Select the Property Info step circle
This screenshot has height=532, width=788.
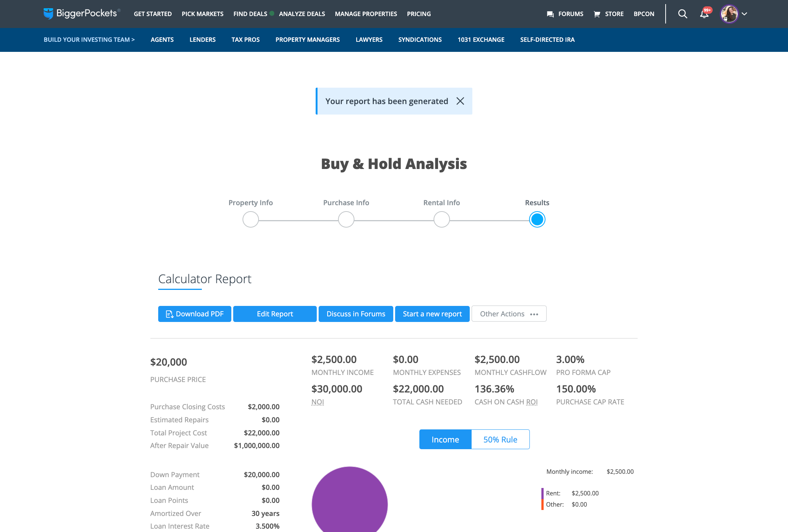251,219
